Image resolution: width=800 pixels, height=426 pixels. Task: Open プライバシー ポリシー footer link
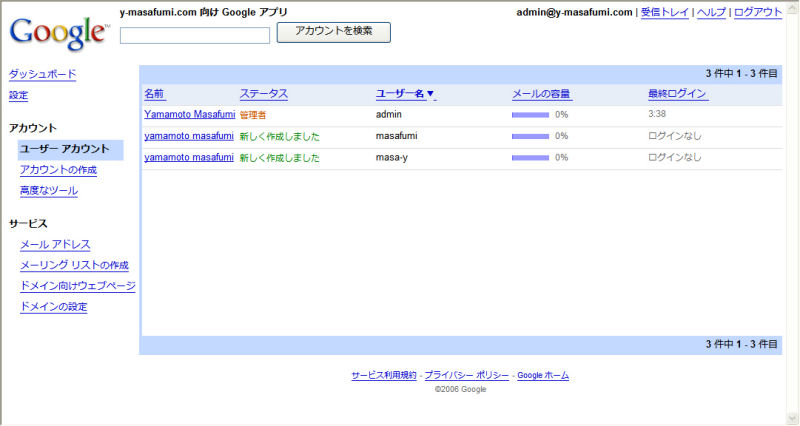[x=467, y=375]
